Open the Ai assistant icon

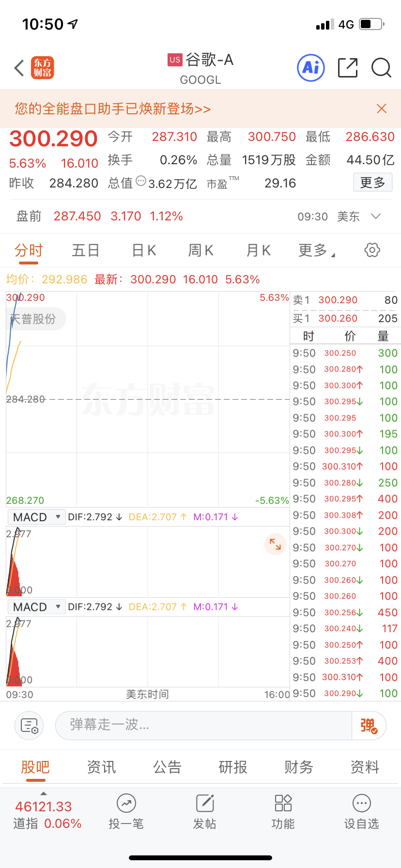(x=310, y=68)
